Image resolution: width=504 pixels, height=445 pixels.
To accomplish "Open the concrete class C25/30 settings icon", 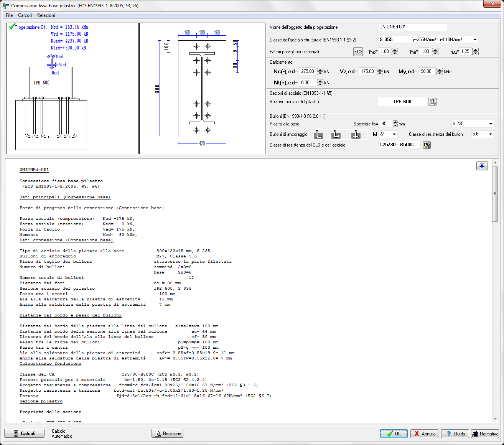I will point(427,145).
